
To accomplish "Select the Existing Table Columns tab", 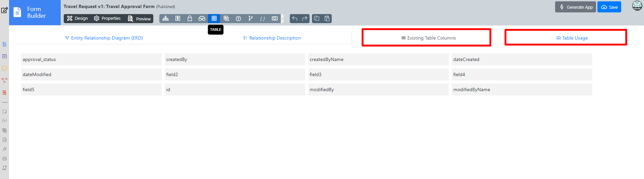I will [x=428, y=38].
